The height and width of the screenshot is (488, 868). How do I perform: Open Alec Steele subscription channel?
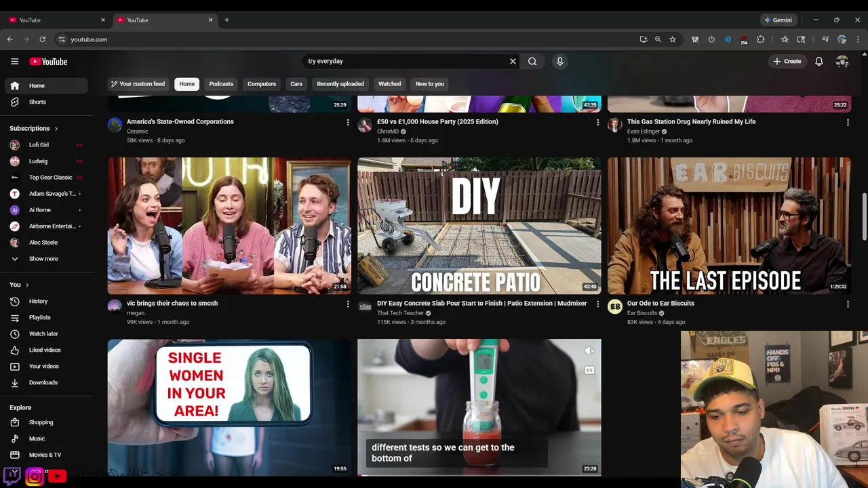pos(47,243)
